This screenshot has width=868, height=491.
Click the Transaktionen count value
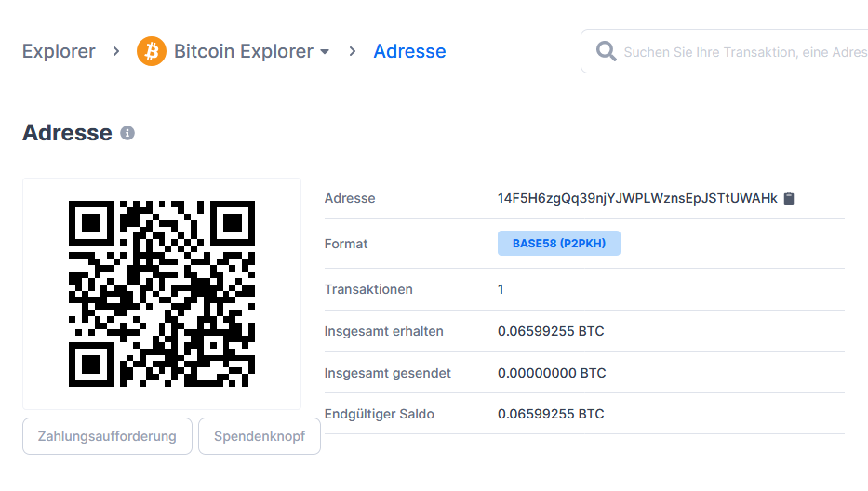[x=501, y=289]
